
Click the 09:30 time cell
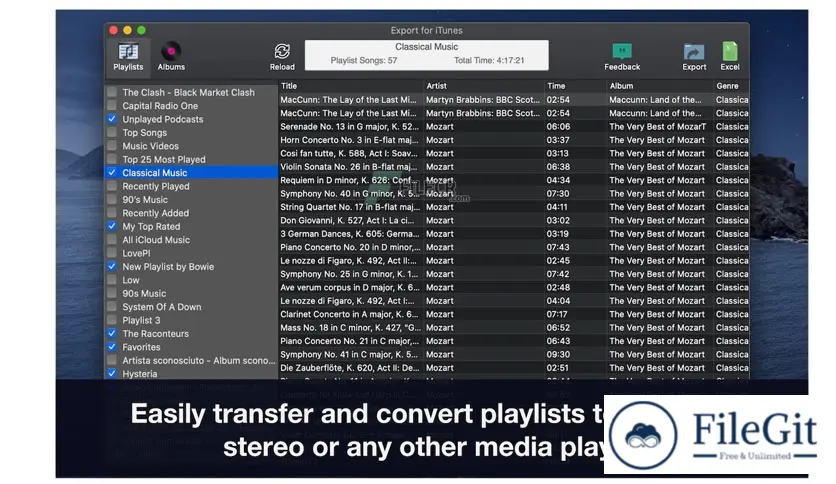coord(558,354)
